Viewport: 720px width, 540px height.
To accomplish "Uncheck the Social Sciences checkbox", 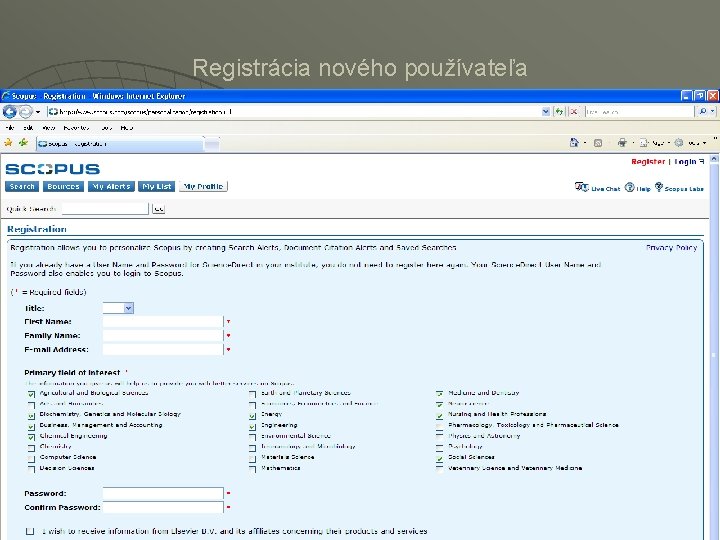I will (439, 459).
